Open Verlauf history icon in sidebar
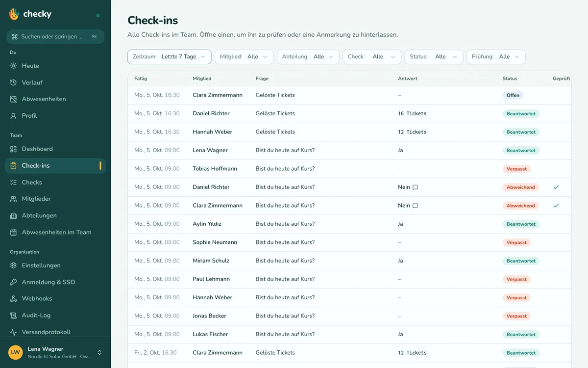This screenshot has width=588, height=368. pyautogui.click(x=13, y=82)
